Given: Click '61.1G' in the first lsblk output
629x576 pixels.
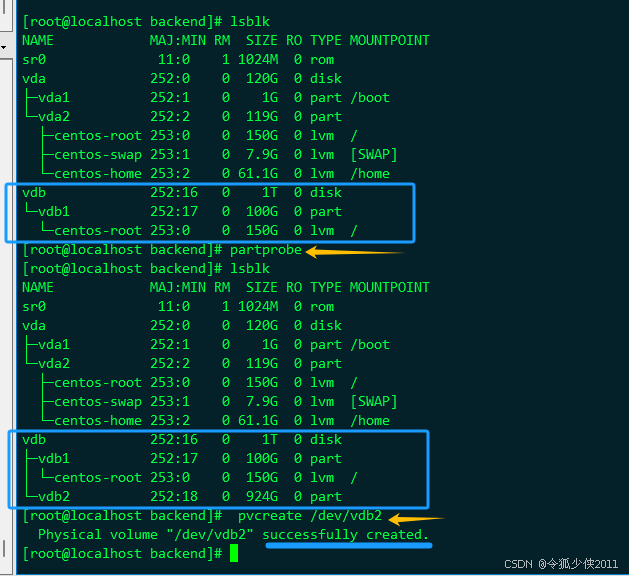Looking at the screenshot, I should (258, 174).
